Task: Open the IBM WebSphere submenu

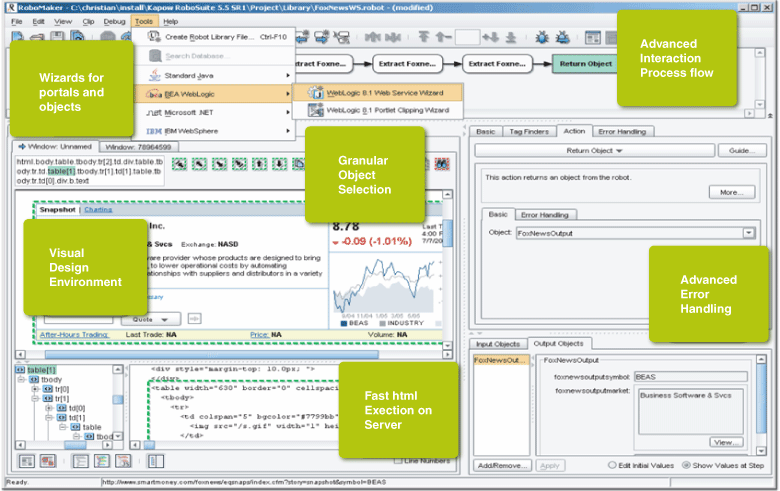Action: 215,131
